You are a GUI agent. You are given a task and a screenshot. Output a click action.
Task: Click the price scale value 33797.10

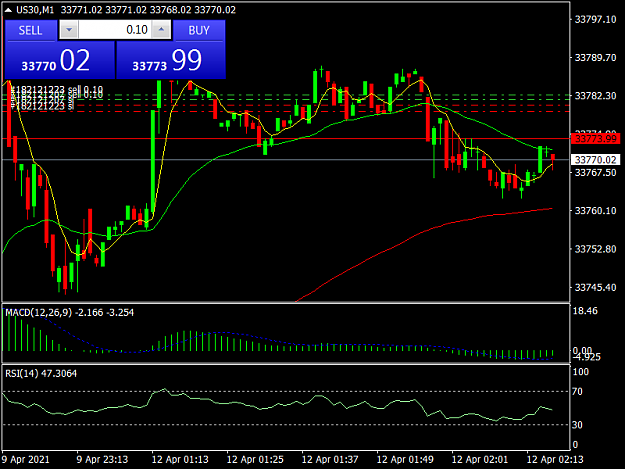coord(595,20)
